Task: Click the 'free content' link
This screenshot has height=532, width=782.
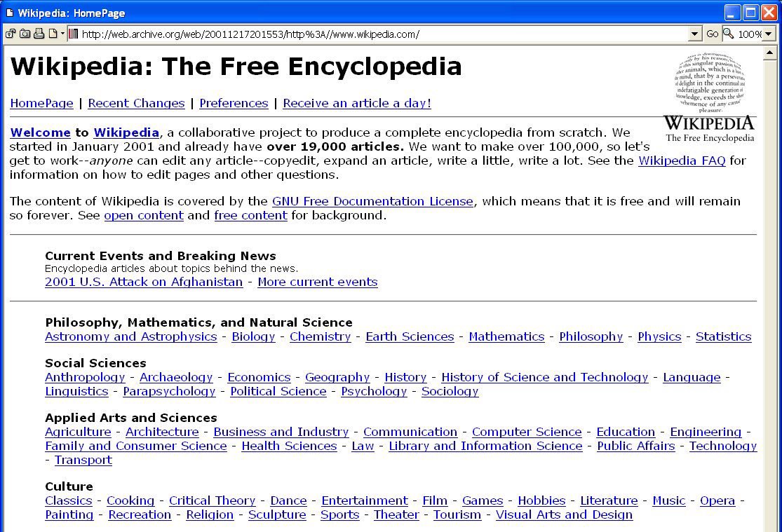Action: point(251,215)
